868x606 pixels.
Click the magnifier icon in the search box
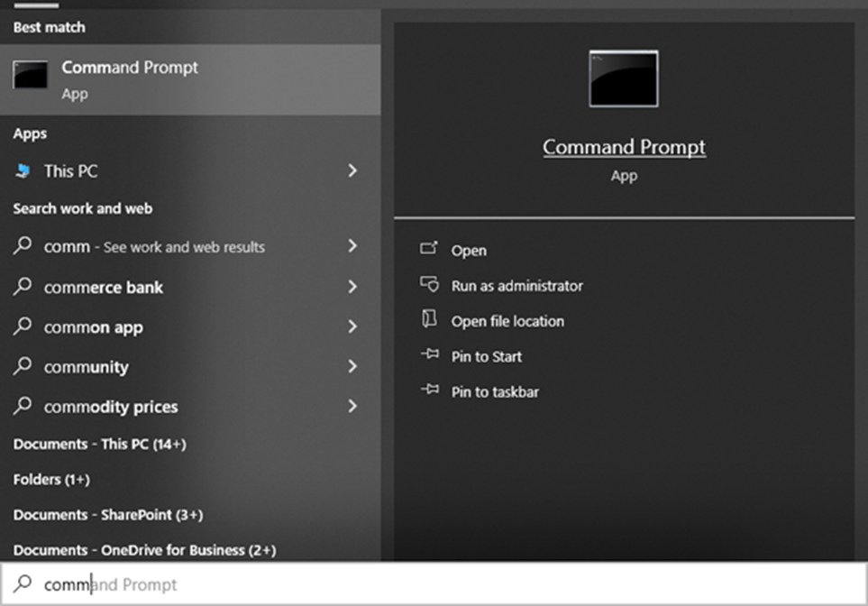(x=23, y=583)
